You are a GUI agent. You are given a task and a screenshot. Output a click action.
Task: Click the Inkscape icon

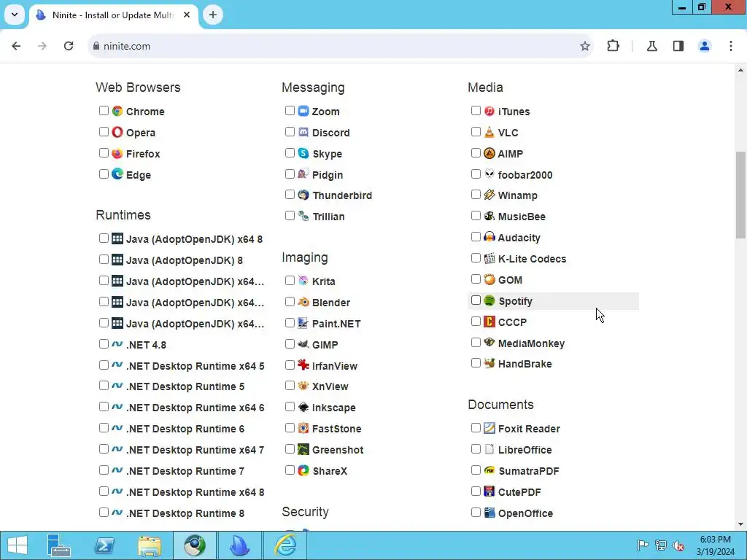[x=303, y=407]
